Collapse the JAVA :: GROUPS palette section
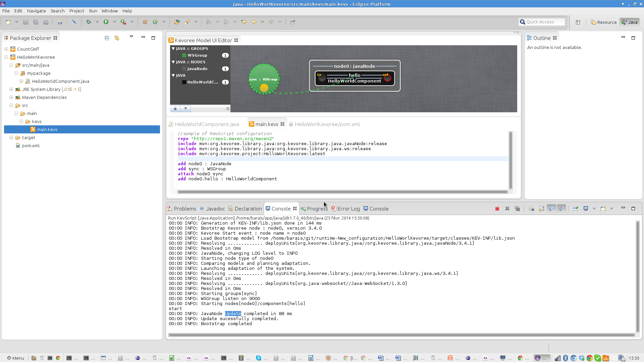 (173, 49)
